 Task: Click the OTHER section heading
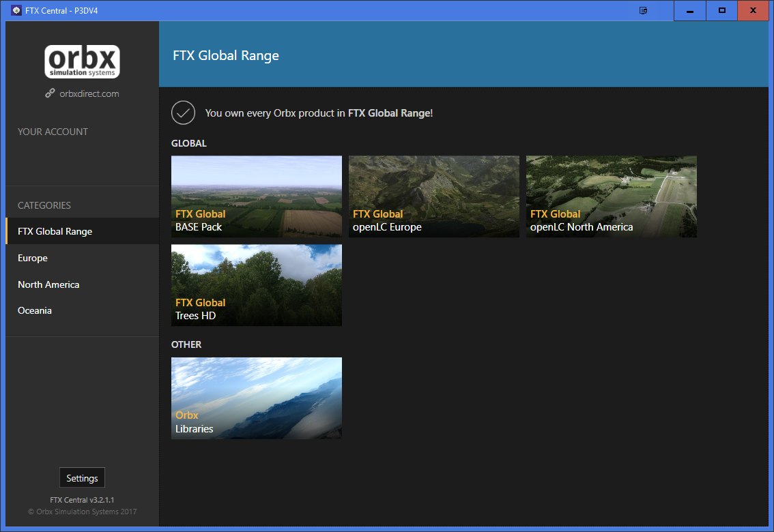pyautogui.click(x=186, y=344)
